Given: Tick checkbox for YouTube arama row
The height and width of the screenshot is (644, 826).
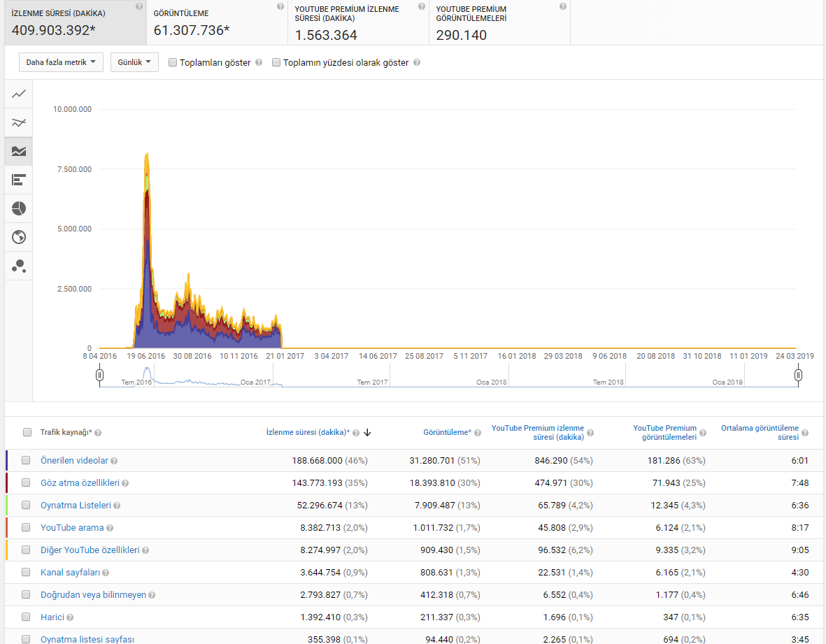Looking at the screenshot, I should (x=26, y=528).
